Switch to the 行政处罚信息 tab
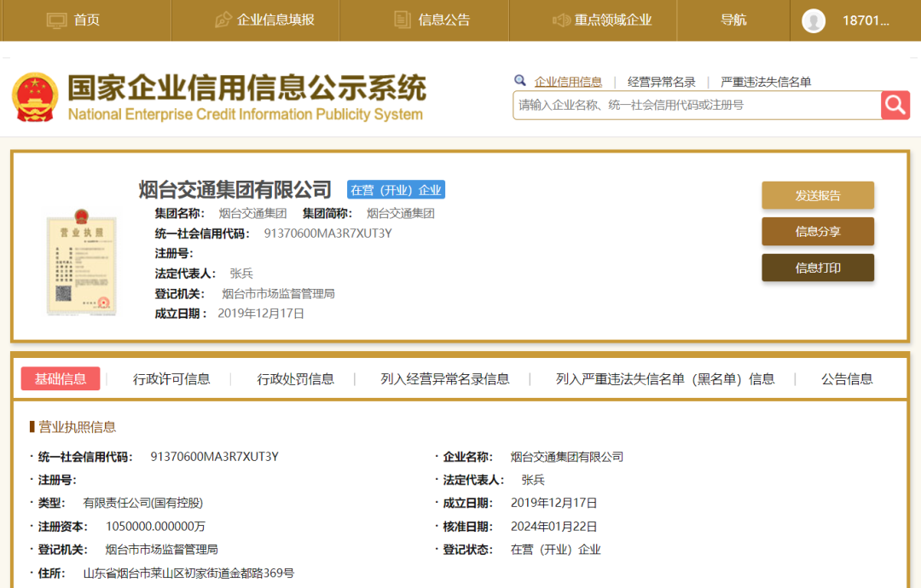This screenshot has width=921, height=588. tap(296, 379)
